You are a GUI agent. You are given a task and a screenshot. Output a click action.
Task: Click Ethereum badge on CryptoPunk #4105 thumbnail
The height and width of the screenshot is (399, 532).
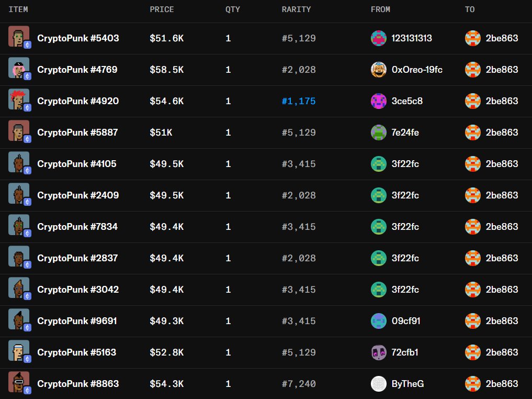point(28,170)
